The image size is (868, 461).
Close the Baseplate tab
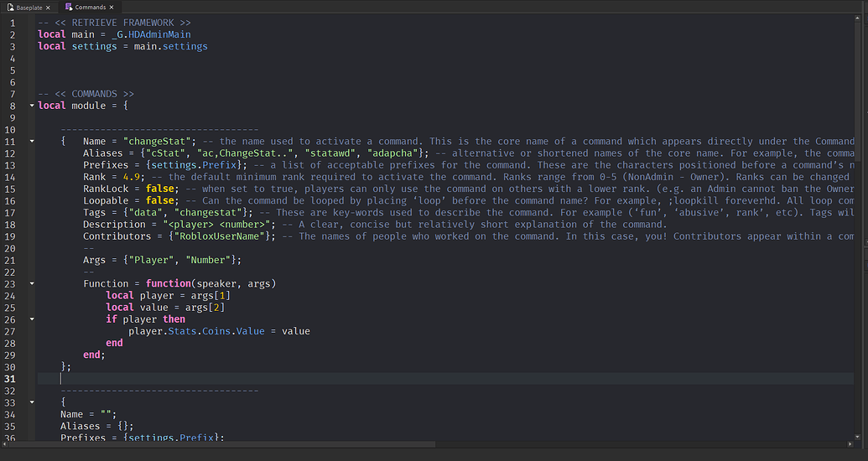pos(48,7)
